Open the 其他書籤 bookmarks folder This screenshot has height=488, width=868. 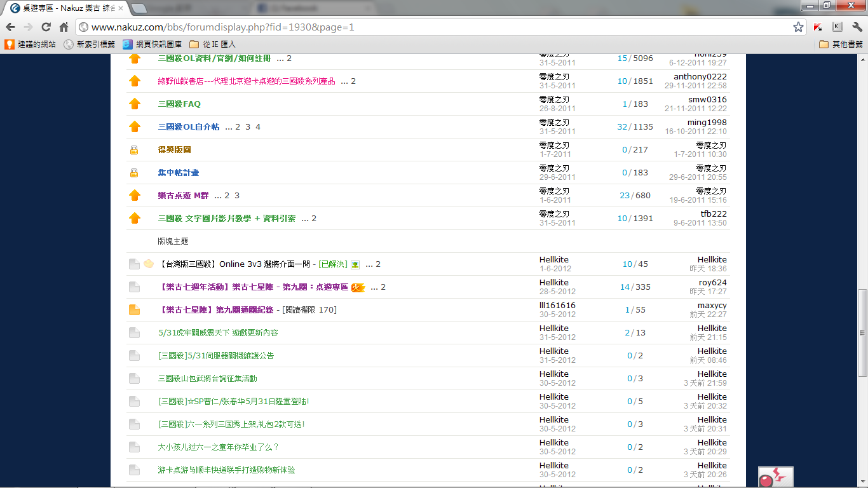[x=841, y=44]
